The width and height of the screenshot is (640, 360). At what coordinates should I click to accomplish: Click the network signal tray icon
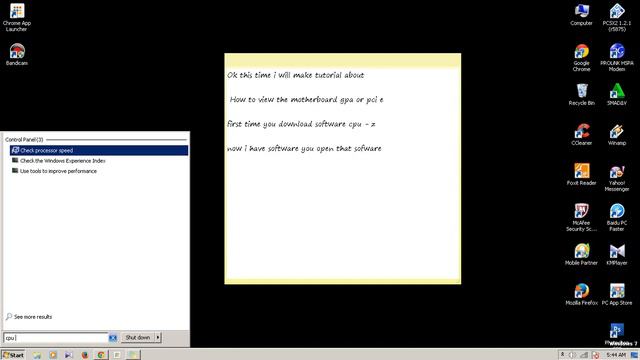584,355
